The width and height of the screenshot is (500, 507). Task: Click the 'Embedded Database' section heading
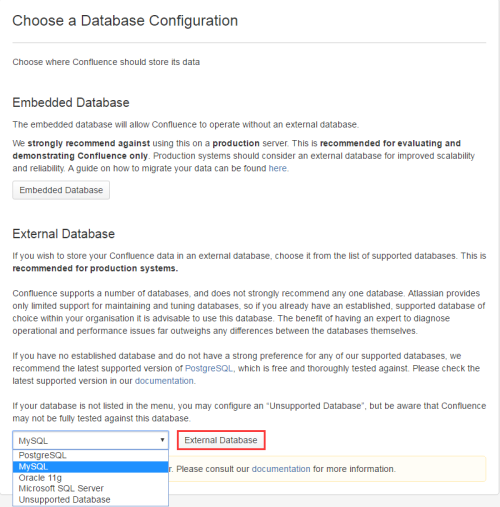tap(71, 102)
